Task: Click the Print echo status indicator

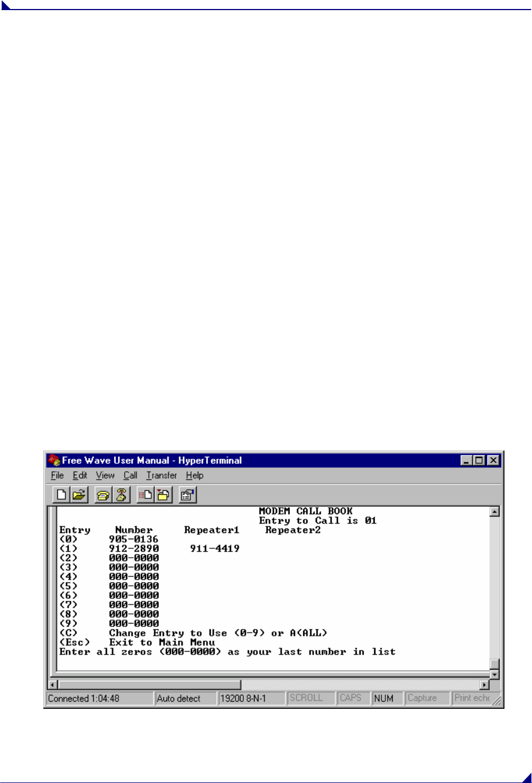Action: [x=472, y=698]
